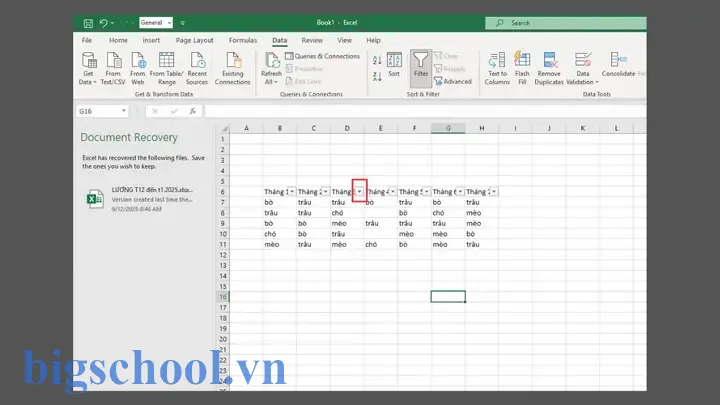Click cell B7 containing bò
Screen dimensions: 720x405
click(x=280, y=202)
